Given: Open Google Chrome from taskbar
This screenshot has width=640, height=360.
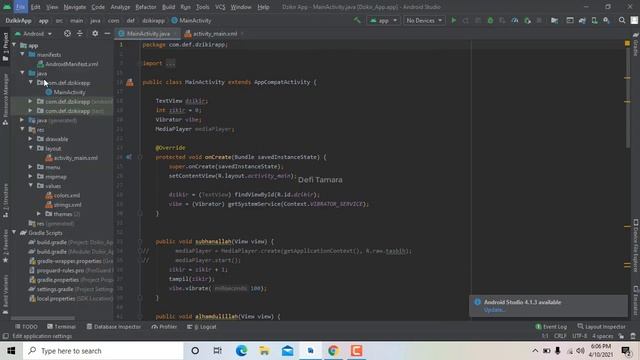Looking at the screenshot, I should (x=333, y=351).
